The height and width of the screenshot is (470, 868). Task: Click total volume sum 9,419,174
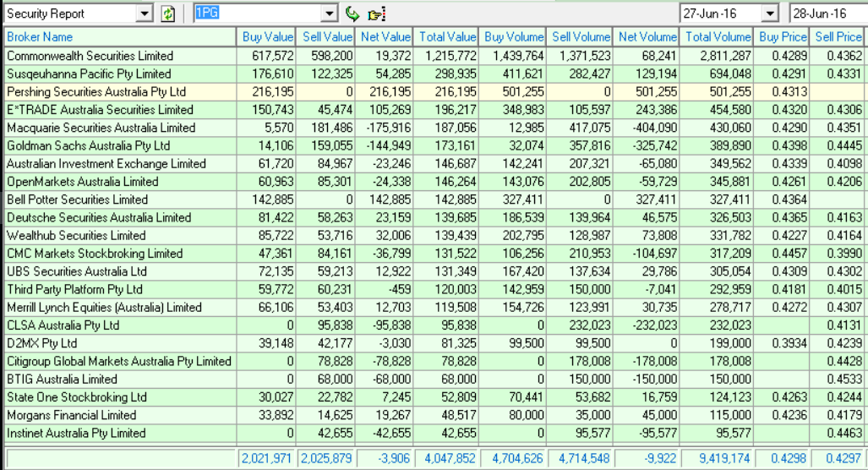click(724, 458)
